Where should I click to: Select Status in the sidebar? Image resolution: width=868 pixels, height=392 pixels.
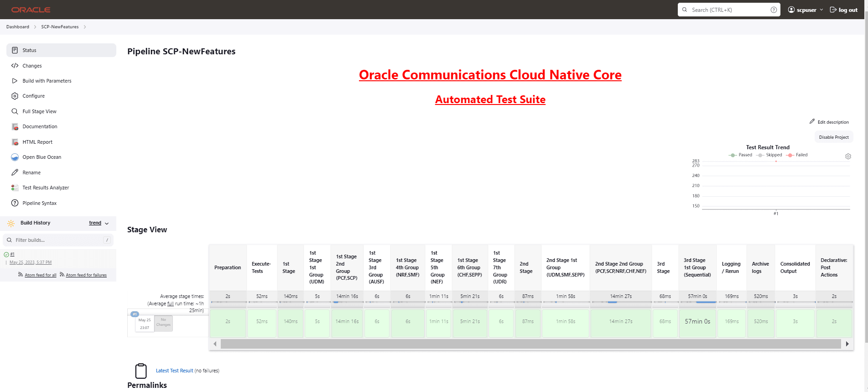tap(61, 50)
